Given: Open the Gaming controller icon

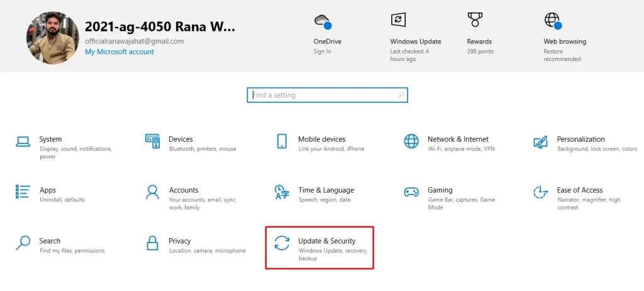Looking at the screenshot, I should [411, 191].
